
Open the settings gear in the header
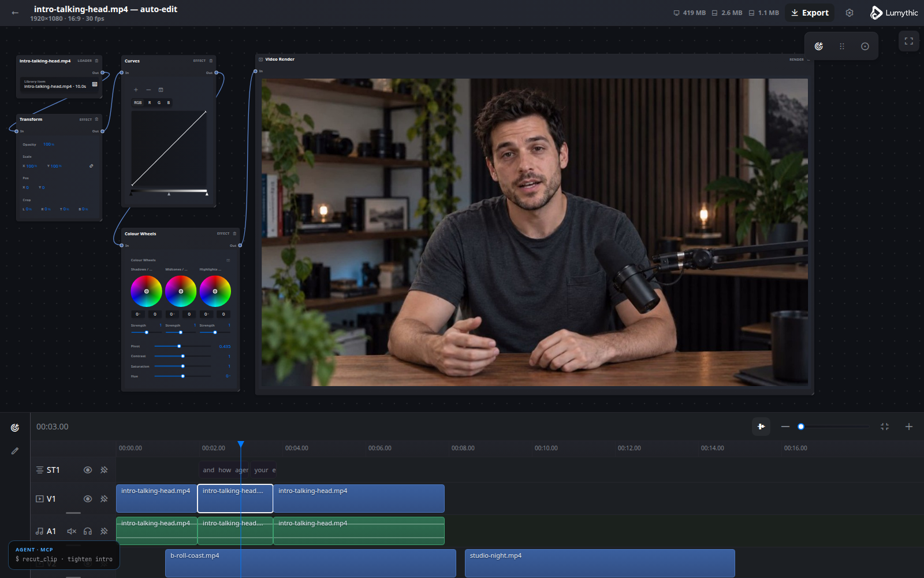pos(850,13)
